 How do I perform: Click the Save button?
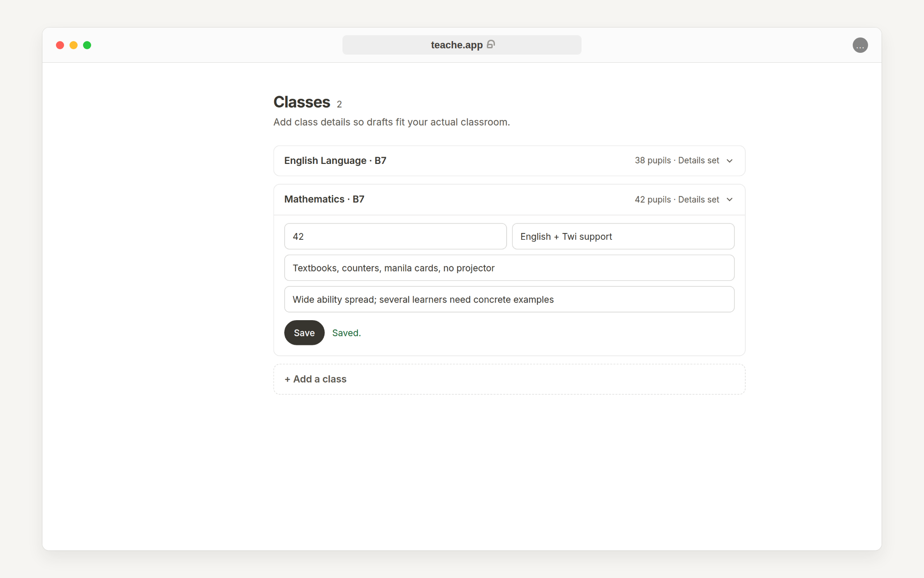pos(304,333)
